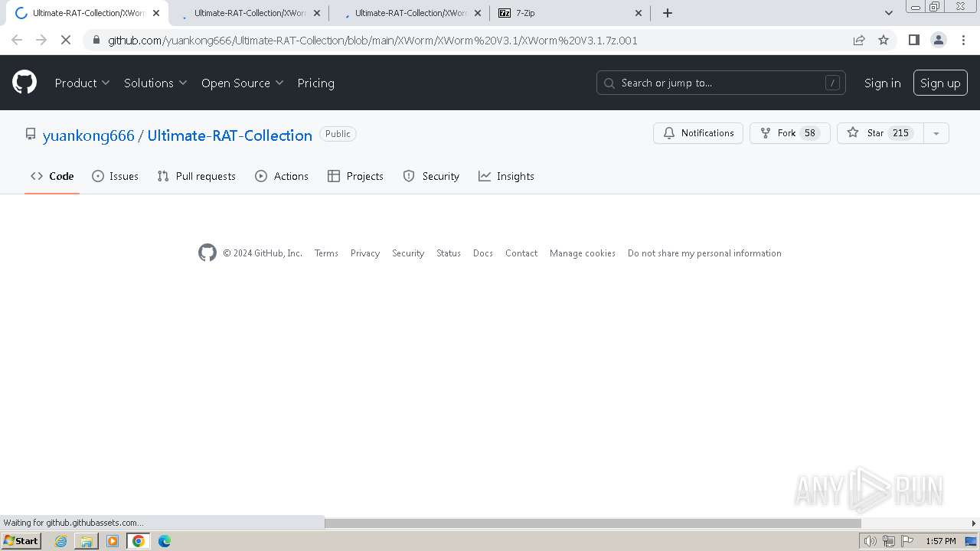This screenshot has width=980, height=551.
Task: Open File Explorer from taskbar
Action: [87, 541]
